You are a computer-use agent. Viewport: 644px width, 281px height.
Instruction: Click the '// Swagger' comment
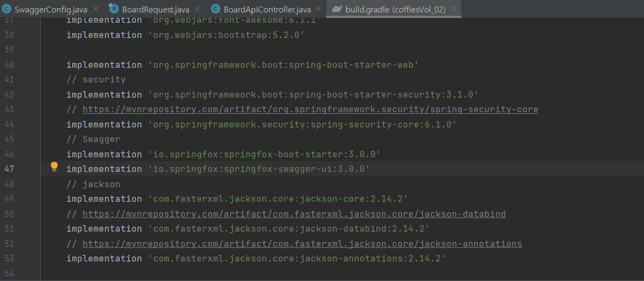[x=93, y=139]
